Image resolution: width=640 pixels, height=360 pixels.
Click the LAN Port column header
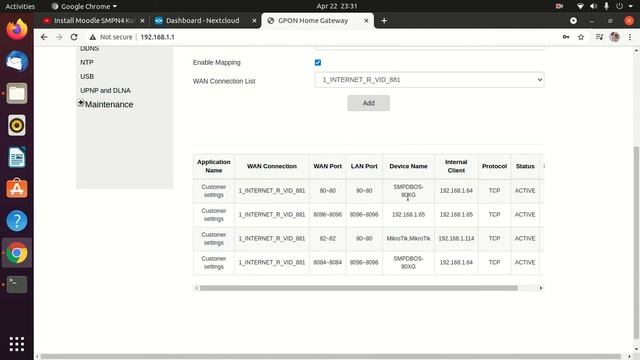pyautogui.click(x=364, y=166)
